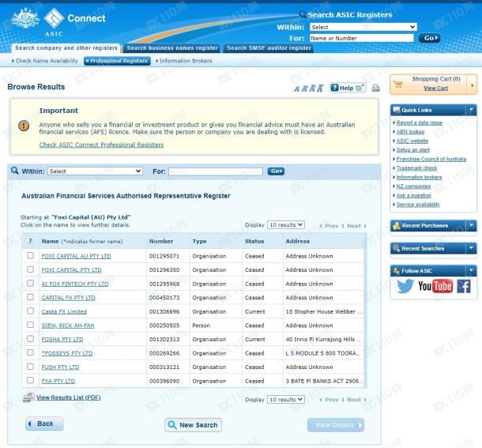Tick checkbox for FXA PTY LTD

[x=31, y=380]
